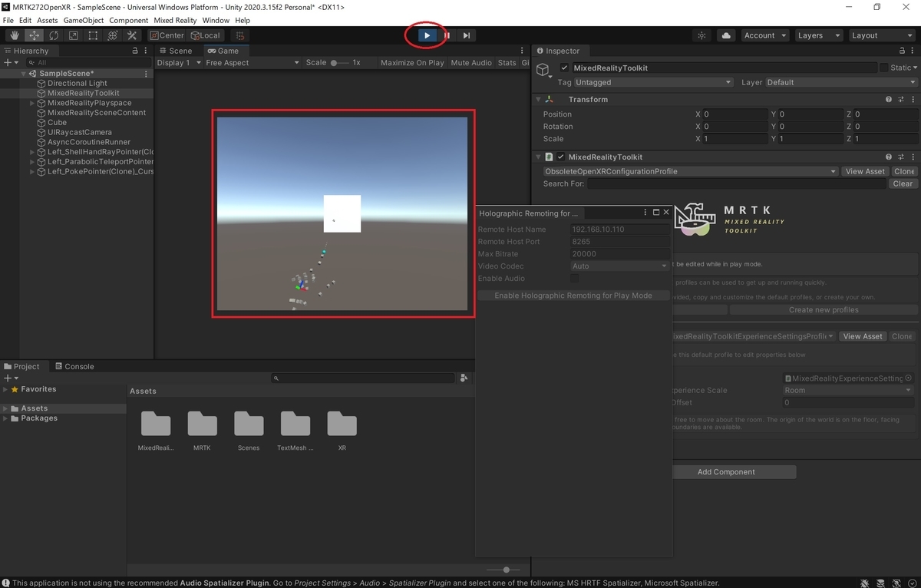The image size is (921, 588).
Task: Open MixedRealityToolkit script help icon
Action: (x=889, y=157)
